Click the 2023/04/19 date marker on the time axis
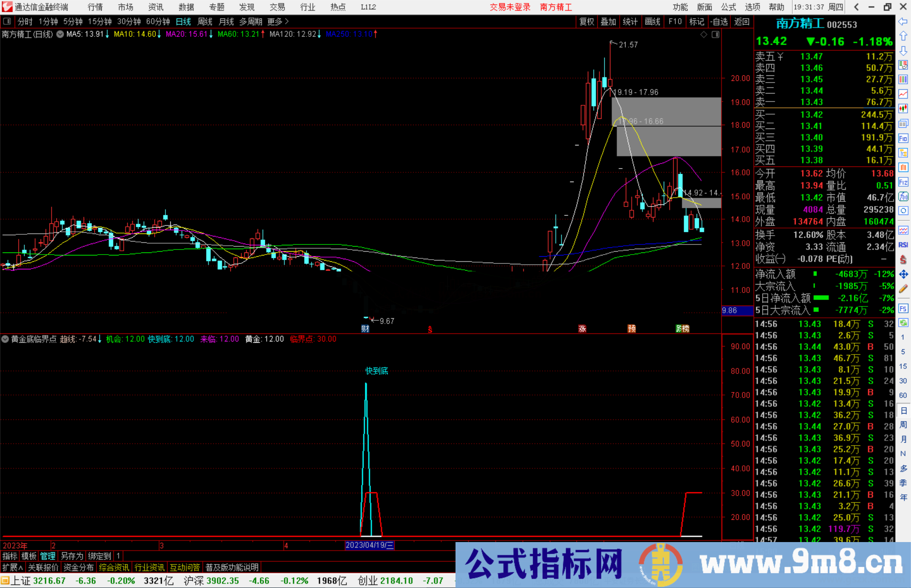This screenshot has width=911, height=588. pos(370,545)
